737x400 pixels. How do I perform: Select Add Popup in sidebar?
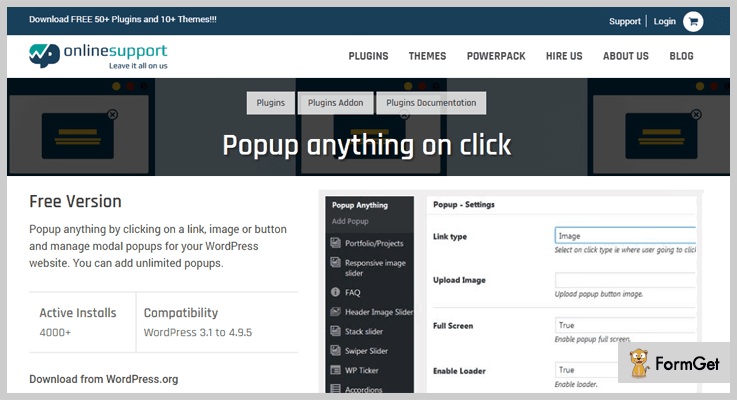(x=350, y=221)
